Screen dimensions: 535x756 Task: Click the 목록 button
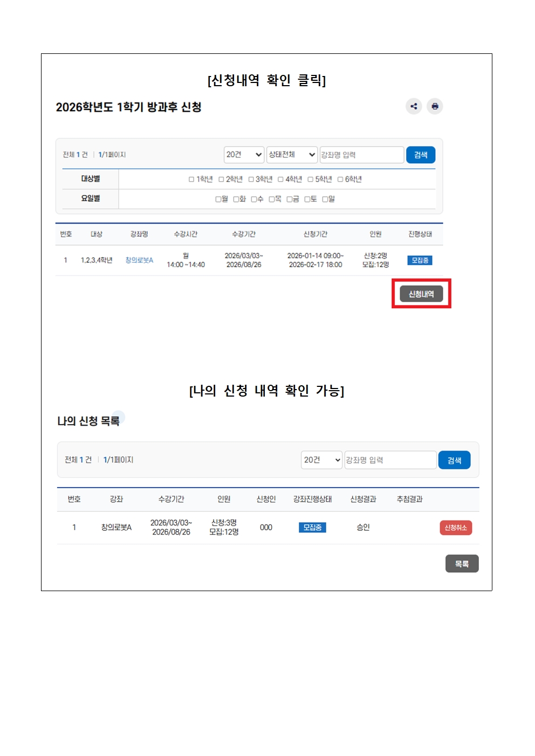[462, 564]
